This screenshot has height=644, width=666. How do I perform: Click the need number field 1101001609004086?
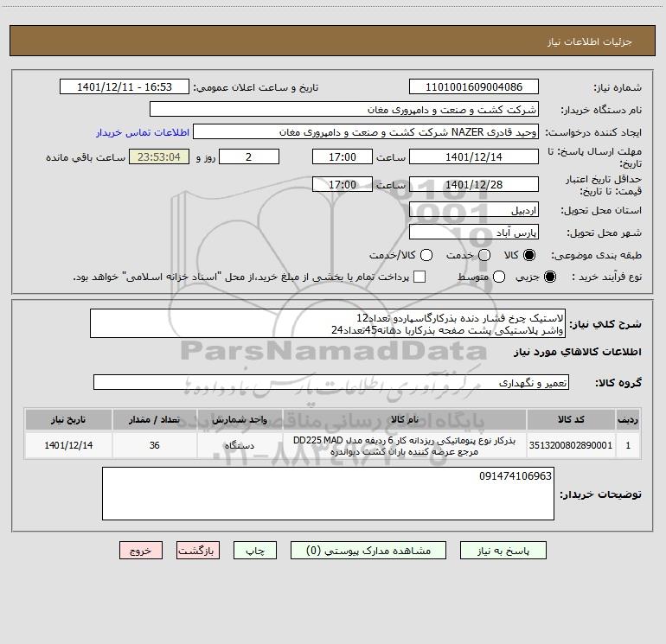474,87
